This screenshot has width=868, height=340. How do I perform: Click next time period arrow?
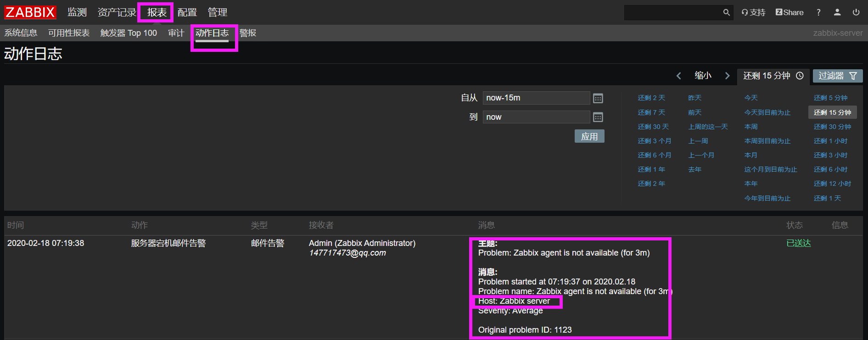pos(727,76)
